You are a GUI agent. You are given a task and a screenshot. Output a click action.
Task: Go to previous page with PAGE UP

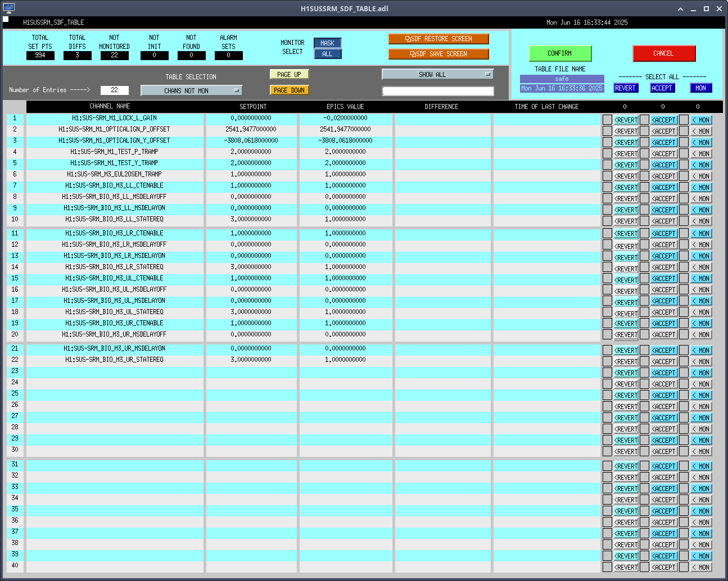tap(289, 74)
